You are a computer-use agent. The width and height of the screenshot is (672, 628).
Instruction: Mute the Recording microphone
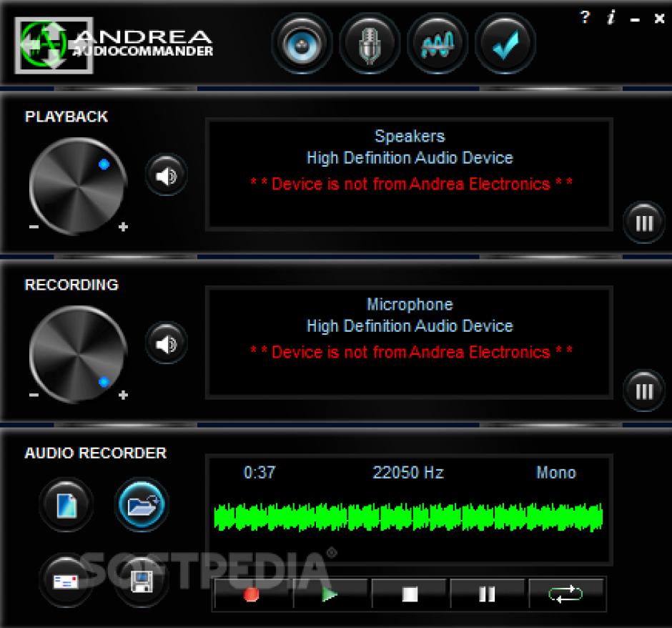tap(167, 343)
